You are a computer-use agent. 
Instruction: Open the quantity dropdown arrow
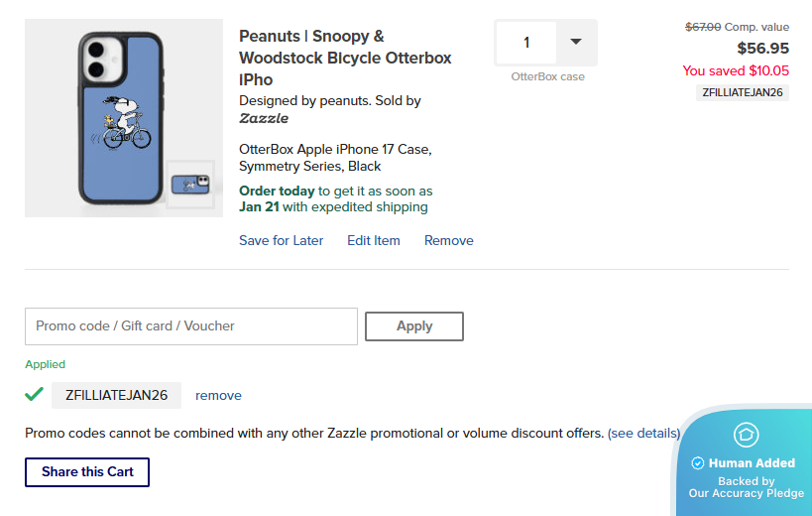click(x=575, y=42)
